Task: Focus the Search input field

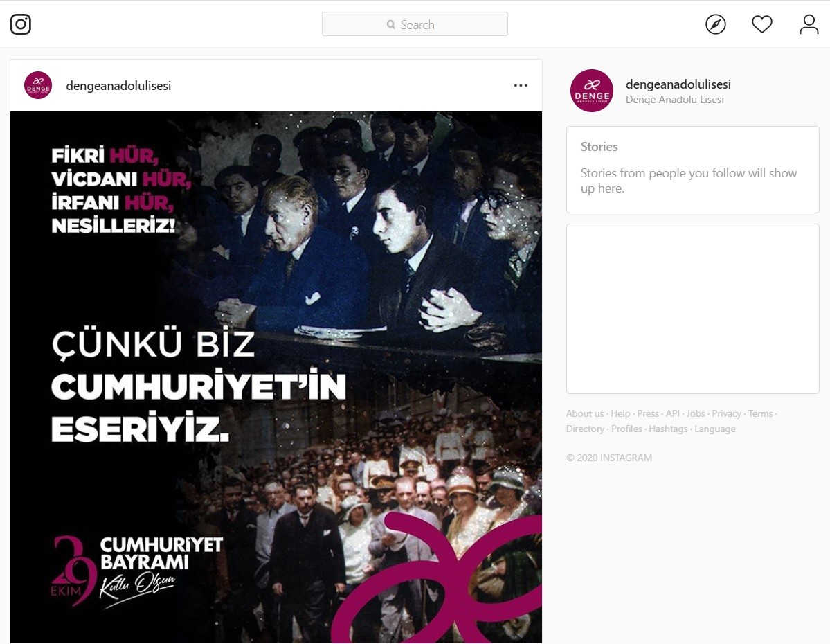Action: (x=415, y=24)
